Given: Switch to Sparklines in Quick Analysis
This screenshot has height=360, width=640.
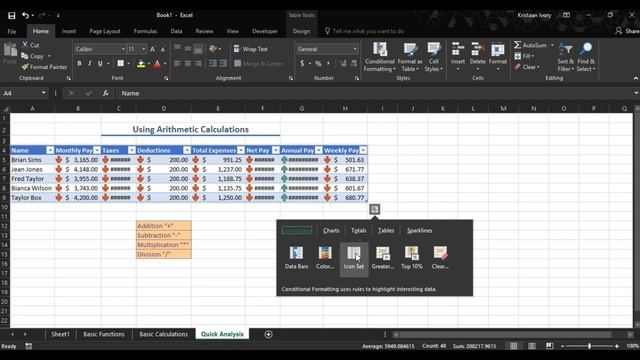Looking at the screenshot, I should pyautogui.click(x=419, y=231).
